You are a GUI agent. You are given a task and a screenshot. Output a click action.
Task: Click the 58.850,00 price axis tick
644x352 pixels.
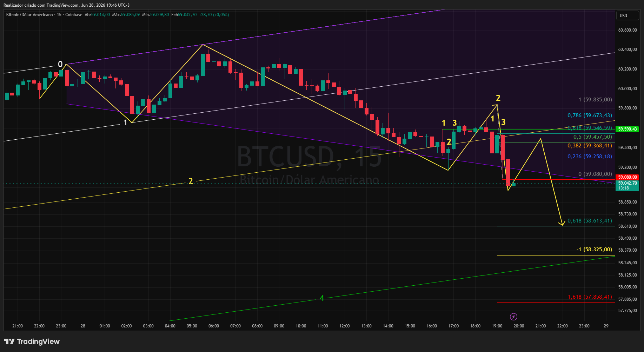628,202
